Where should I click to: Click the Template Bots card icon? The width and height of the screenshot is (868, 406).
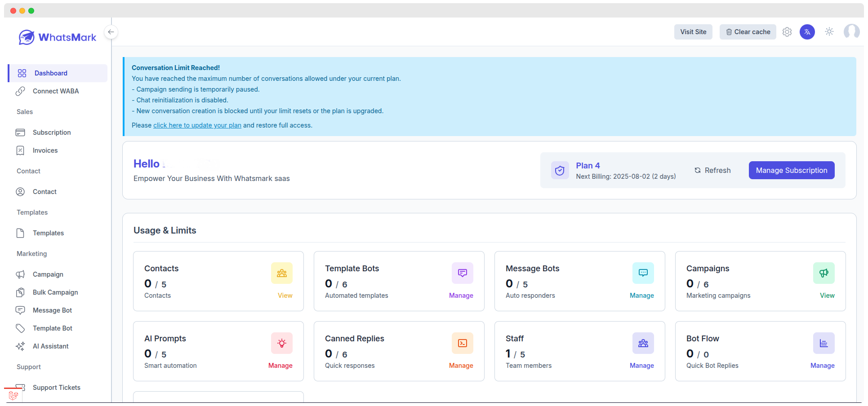coord(463,273)
